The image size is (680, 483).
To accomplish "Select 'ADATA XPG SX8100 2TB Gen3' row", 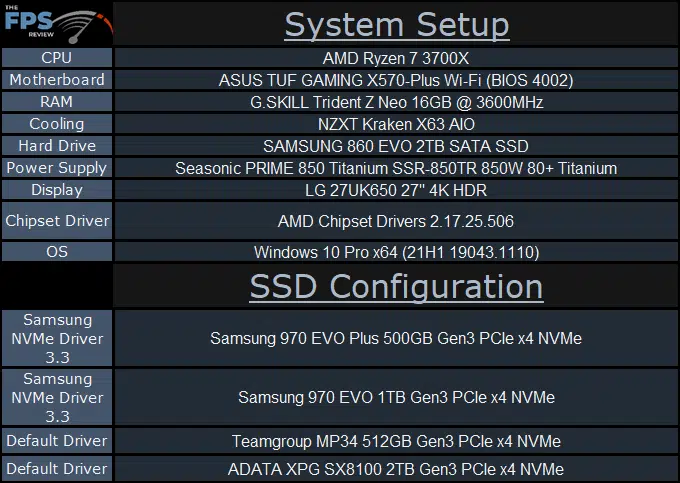I will [396, 468].
